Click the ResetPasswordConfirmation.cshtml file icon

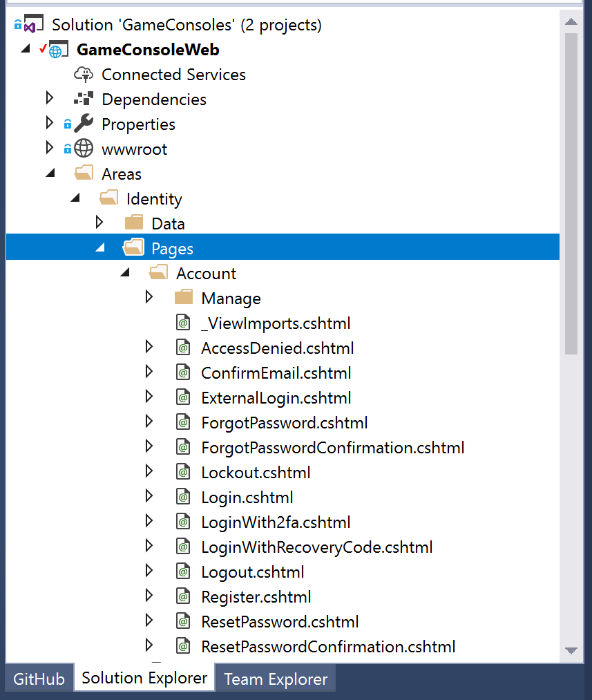(183, 646)
